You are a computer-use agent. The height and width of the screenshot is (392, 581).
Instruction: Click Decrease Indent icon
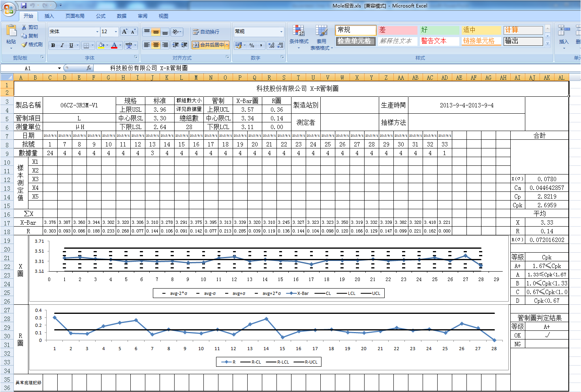pos(175,45)
